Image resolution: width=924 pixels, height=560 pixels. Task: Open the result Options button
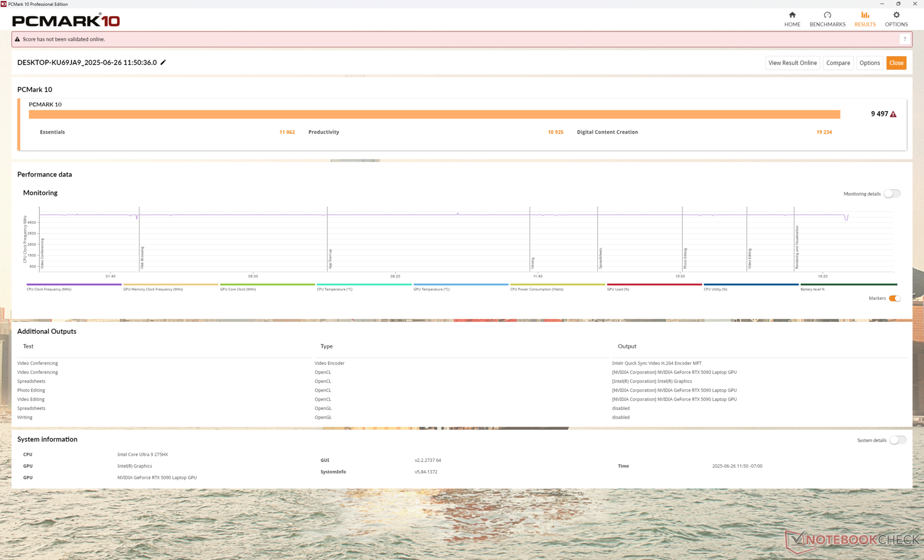click(x=869, y=63)
